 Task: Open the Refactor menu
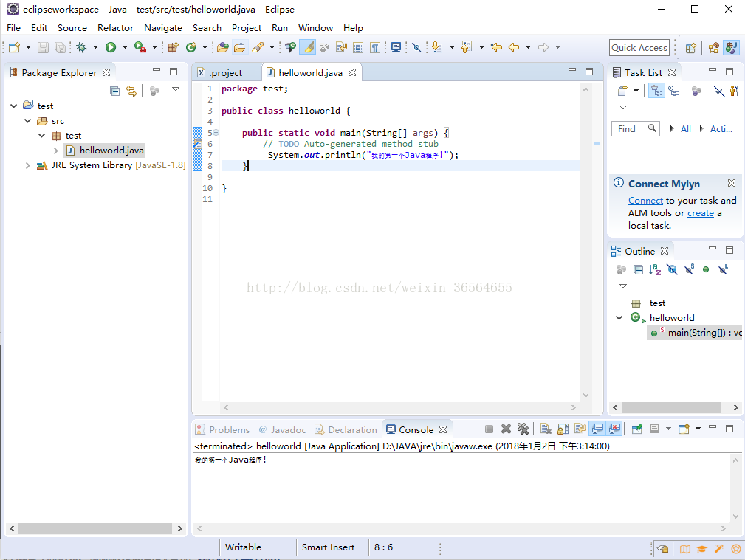[x=115, y=27]
